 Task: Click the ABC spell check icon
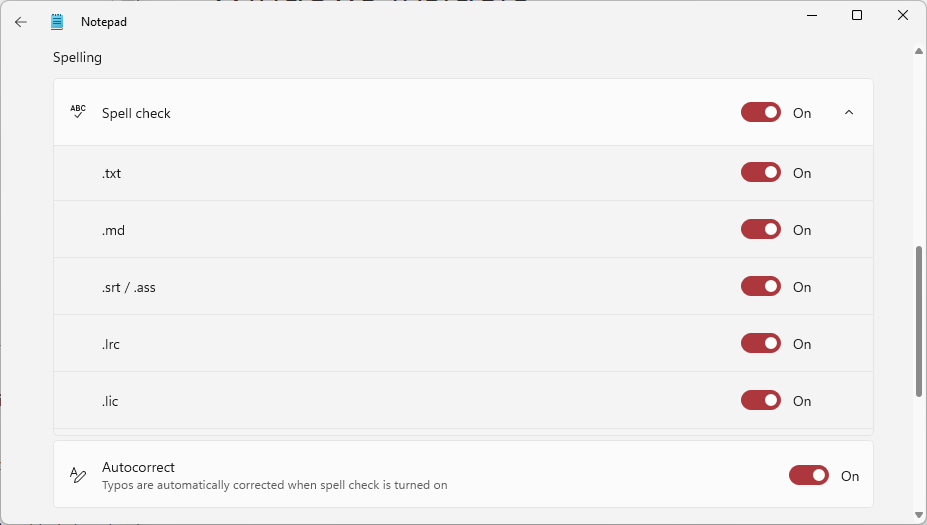click(x=78, y=112)
